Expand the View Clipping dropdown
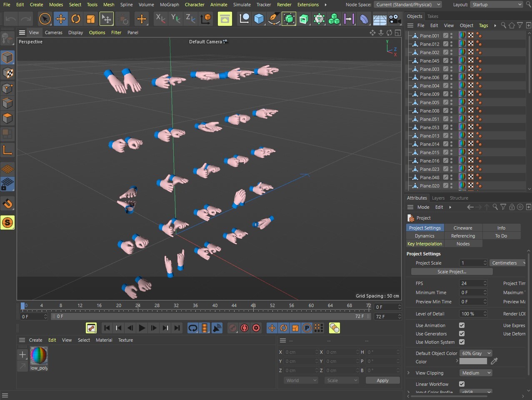532x400 pixels. (x=476, y=373)
